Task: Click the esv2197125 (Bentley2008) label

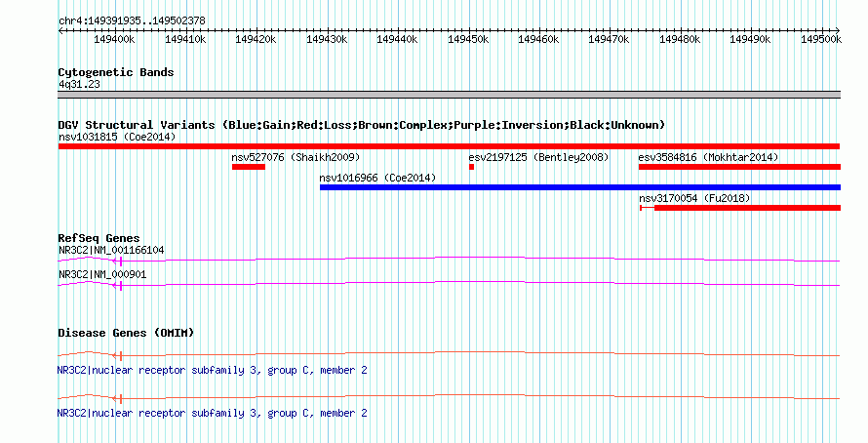Action: coord(538,157)
